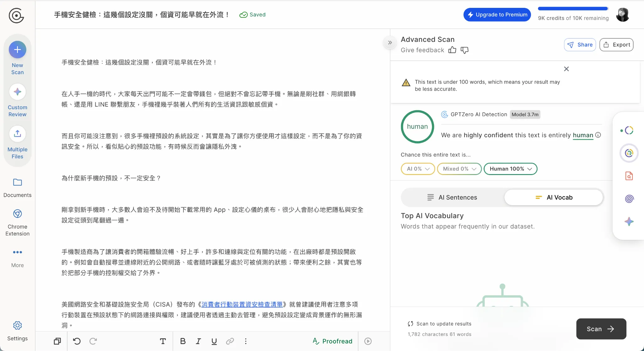The width and height of the screenshot is (644, 351).
Task: Click the human result circle gauge
Action: click(x=417, y=127)
